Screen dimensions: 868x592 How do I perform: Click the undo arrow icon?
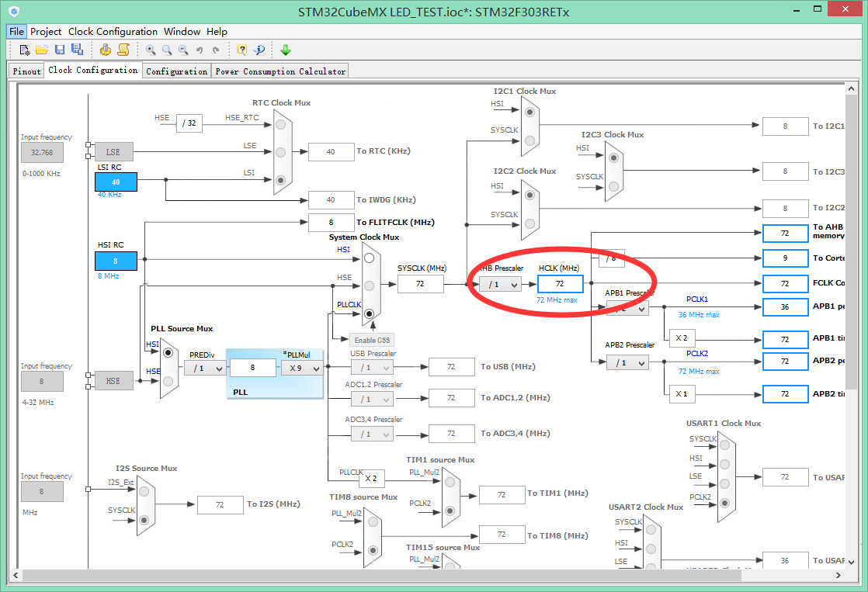click(200, 50)
